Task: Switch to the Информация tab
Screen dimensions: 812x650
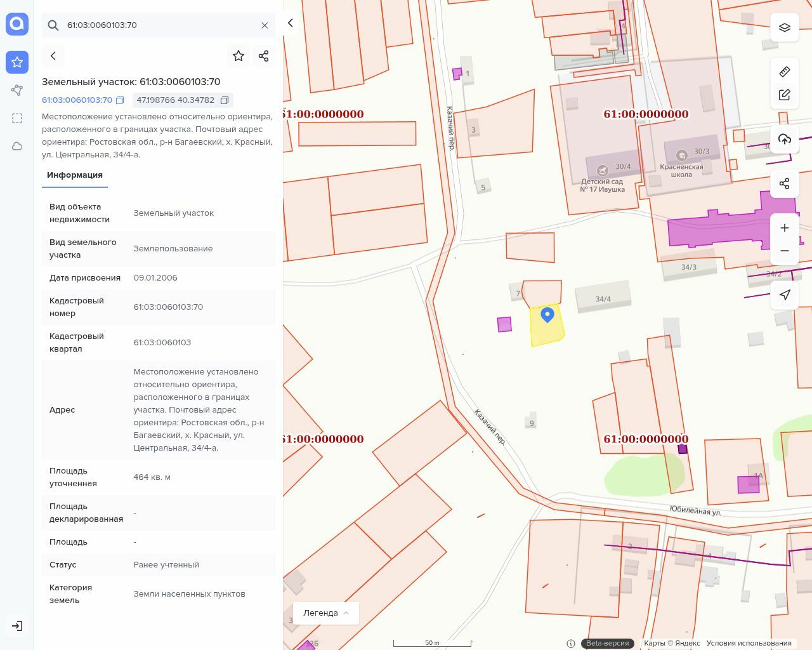Action: pyautogui.click(x=75, y=175)
